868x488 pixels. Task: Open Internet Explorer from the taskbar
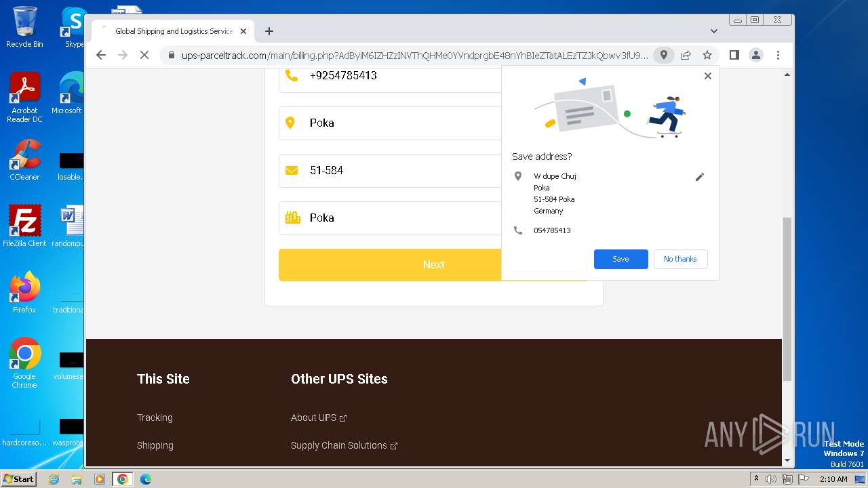54,479
